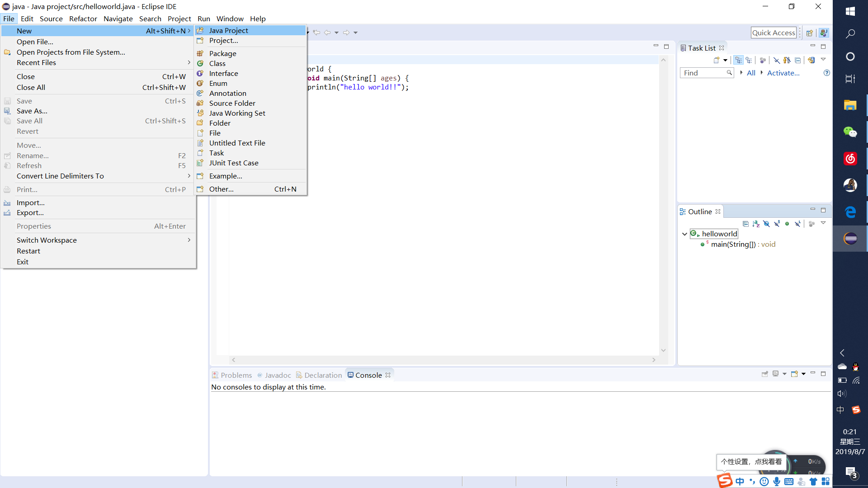Click the All working set link
Viewport: 868px width, 488px height.
pos(751,73)
